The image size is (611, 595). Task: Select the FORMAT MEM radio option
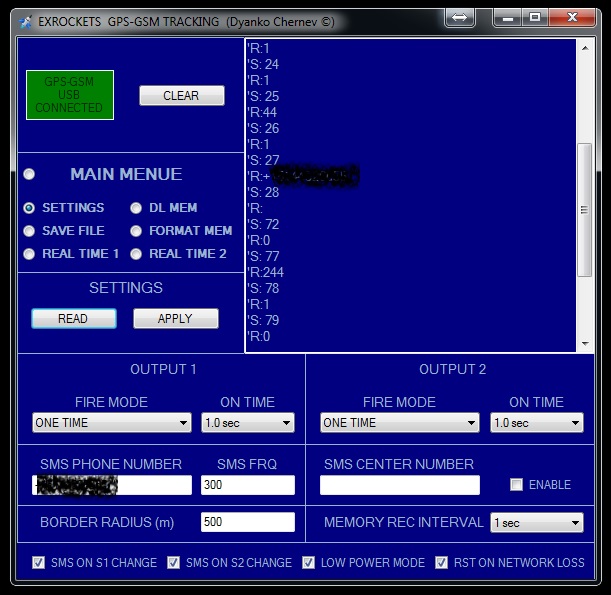(x=136, y=231)
